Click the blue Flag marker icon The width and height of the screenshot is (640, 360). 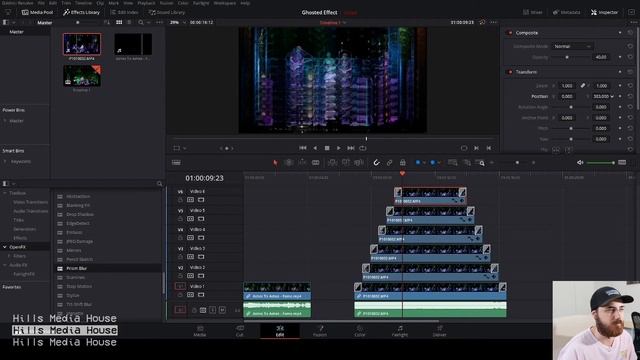(418, 162)
